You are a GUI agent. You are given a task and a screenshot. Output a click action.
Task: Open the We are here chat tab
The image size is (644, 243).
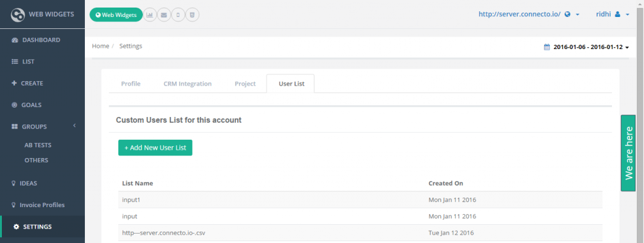(x=628, y=153)
